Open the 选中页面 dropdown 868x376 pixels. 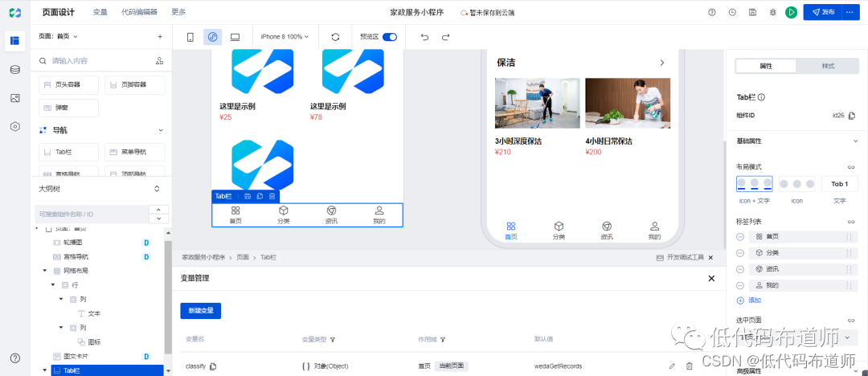tap(796, 337)
